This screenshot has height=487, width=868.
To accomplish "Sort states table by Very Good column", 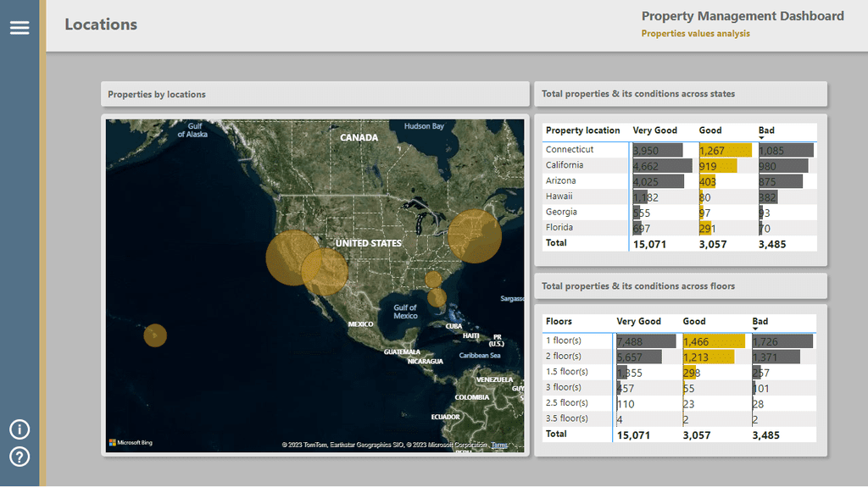I will (x=655, y=130).
